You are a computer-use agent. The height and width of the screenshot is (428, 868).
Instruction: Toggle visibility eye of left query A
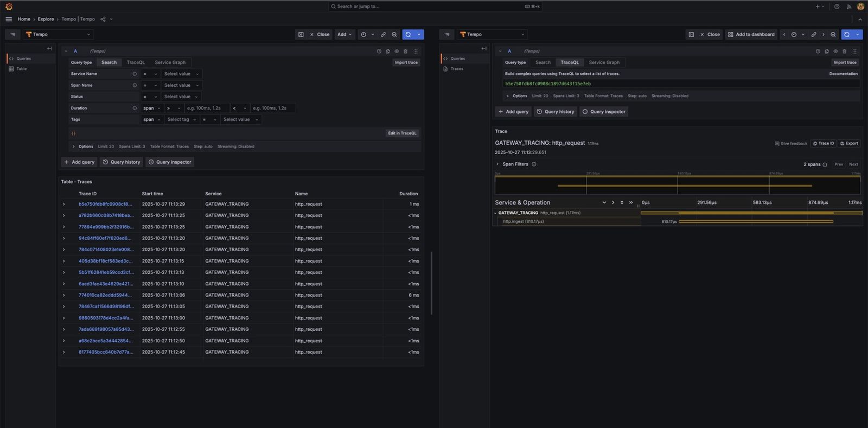point(397,51)
